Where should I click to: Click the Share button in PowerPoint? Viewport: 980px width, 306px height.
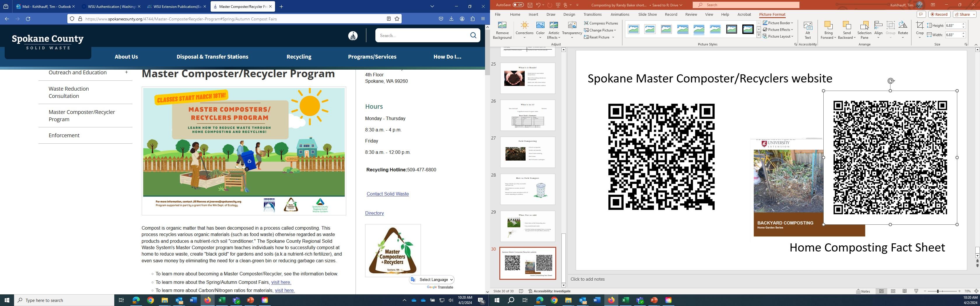tap(965, 15)
